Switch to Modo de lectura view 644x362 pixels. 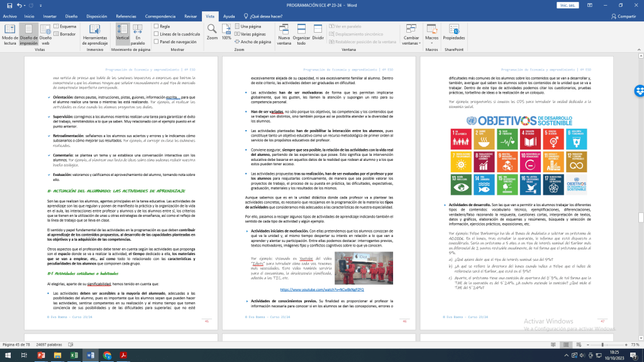pyautogui.click(x=10, y=34)
